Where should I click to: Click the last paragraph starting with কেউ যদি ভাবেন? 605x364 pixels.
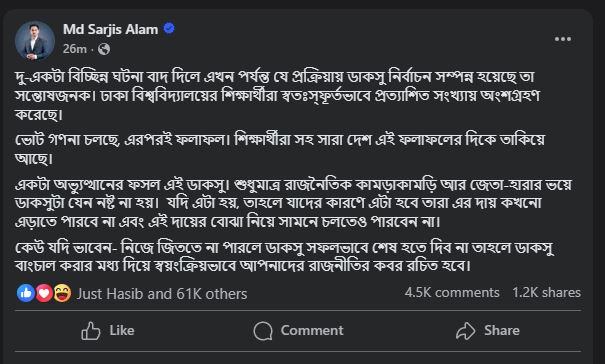point(284,257)
